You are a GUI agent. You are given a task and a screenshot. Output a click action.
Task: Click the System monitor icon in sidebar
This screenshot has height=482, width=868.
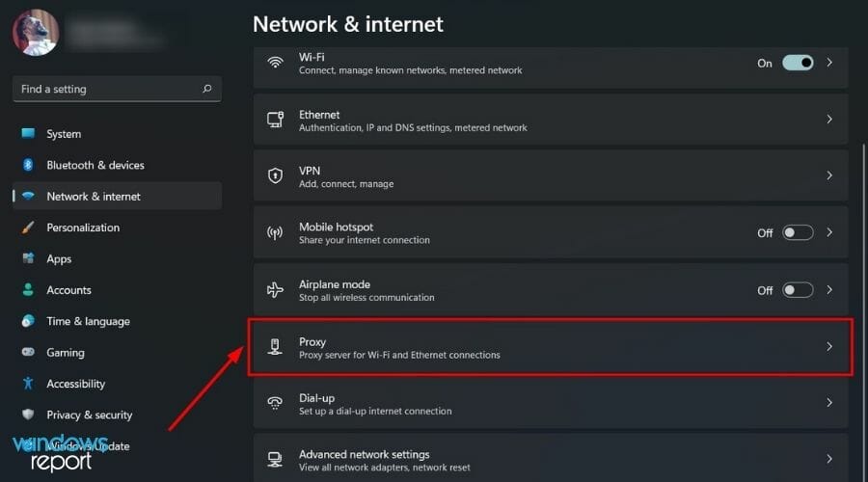click(28, 134)
